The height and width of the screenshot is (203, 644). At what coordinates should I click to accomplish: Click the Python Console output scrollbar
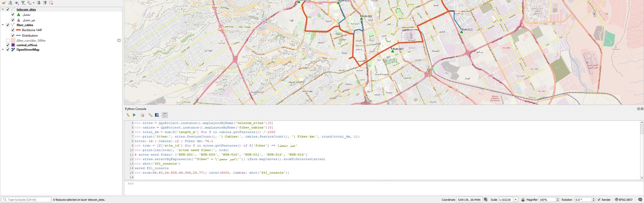pyautogui.click(x=642, y=150)
